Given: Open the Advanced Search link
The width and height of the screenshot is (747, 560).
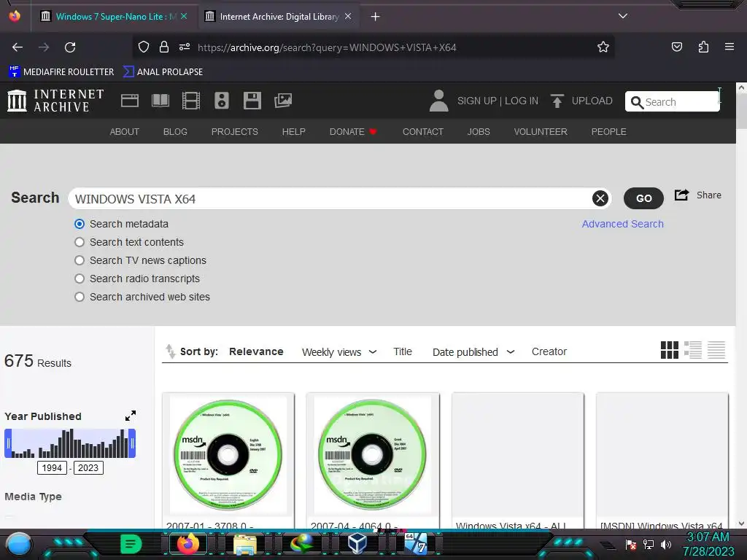Looking at the screenshot, I should 623,224.
